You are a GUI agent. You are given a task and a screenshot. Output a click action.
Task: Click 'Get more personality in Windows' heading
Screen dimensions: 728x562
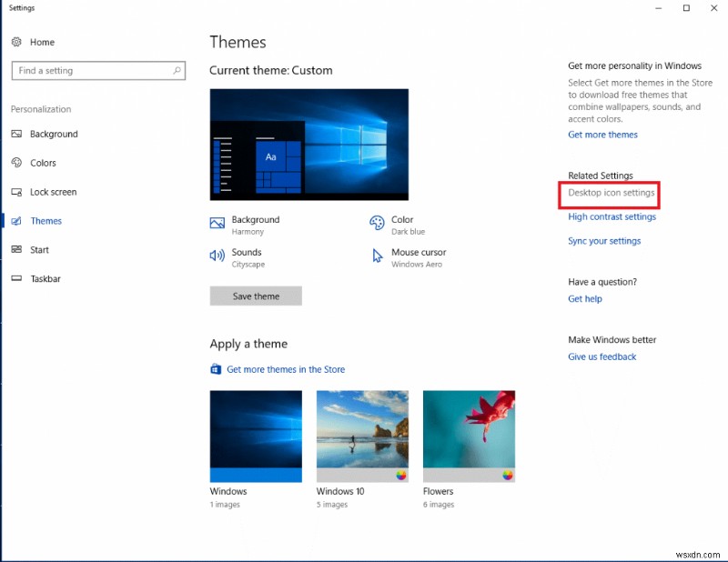point(634,65)
